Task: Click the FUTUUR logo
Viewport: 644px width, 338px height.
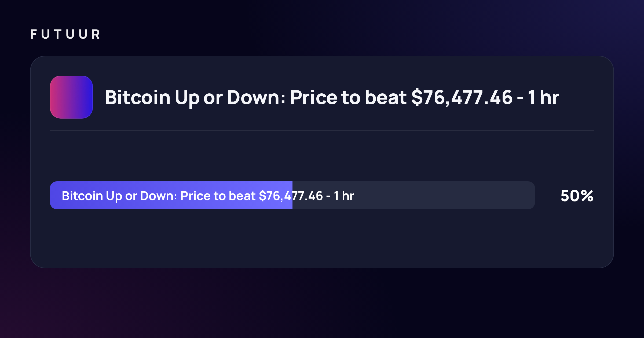Action: 65,34
